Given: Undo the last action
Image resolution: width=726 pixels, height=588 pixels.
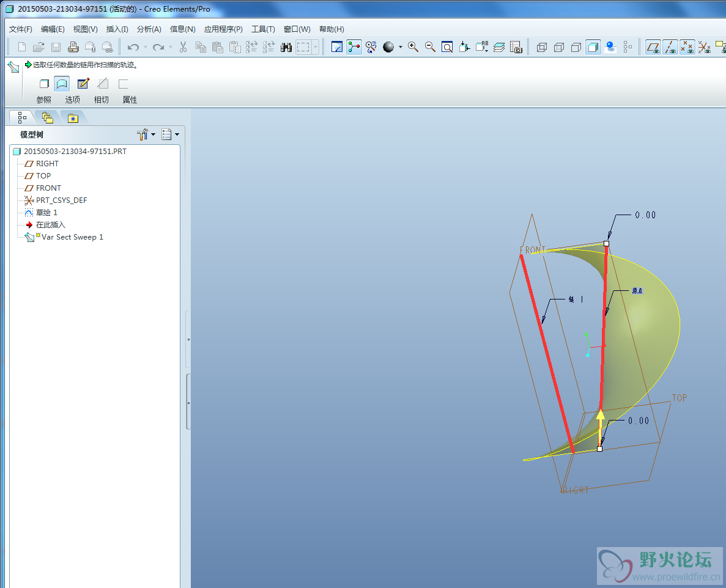Looking at the screenshot, I should tap(133, 46).
